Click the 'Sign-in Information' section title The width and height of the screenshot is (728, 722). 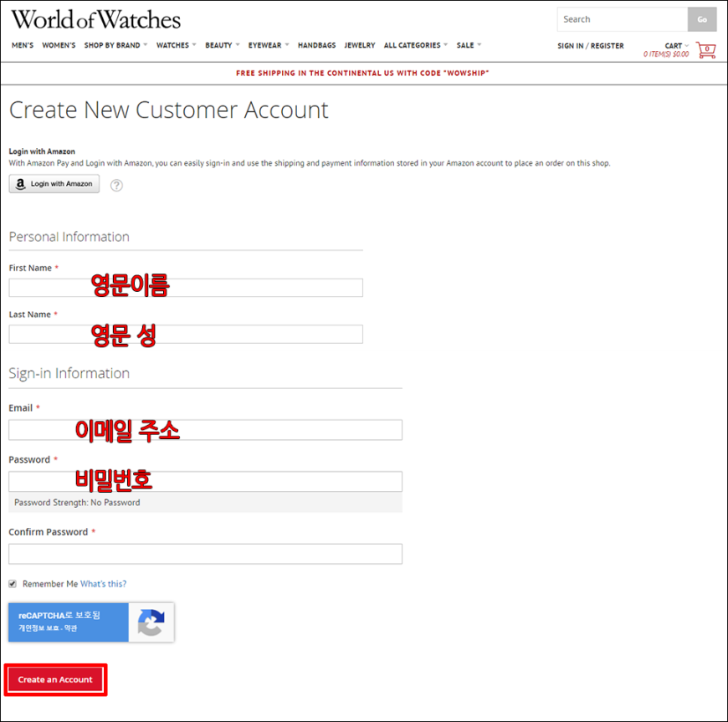tap(69, 373)
